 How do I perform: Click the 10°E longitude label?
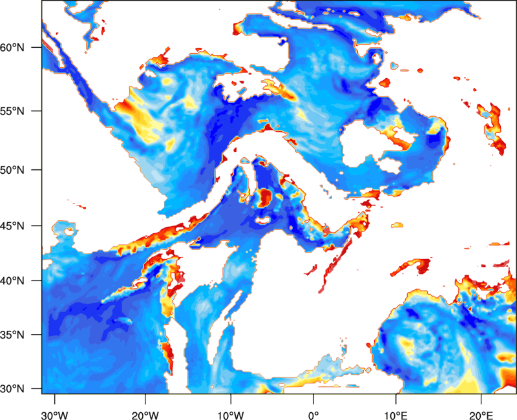(396, 415)
